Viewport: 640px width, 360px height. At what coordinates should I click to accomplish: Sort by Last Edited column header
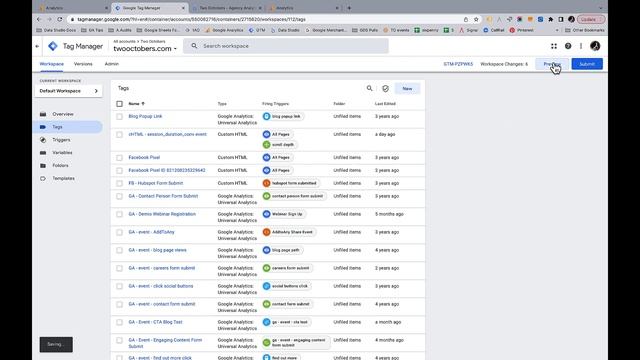coord(385,104)
